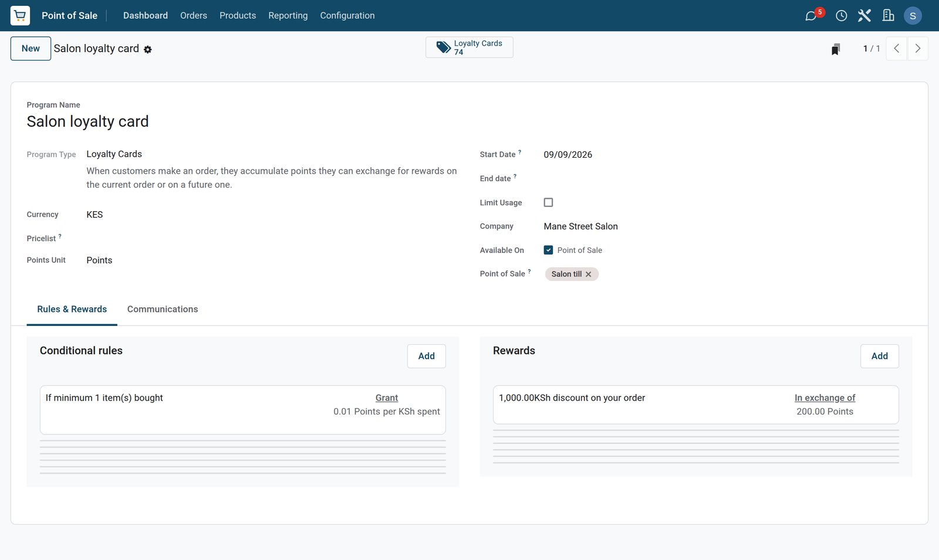Viewport: 939px width, 560px height.
Task: Open the Start Date picker
Action: 728,155
